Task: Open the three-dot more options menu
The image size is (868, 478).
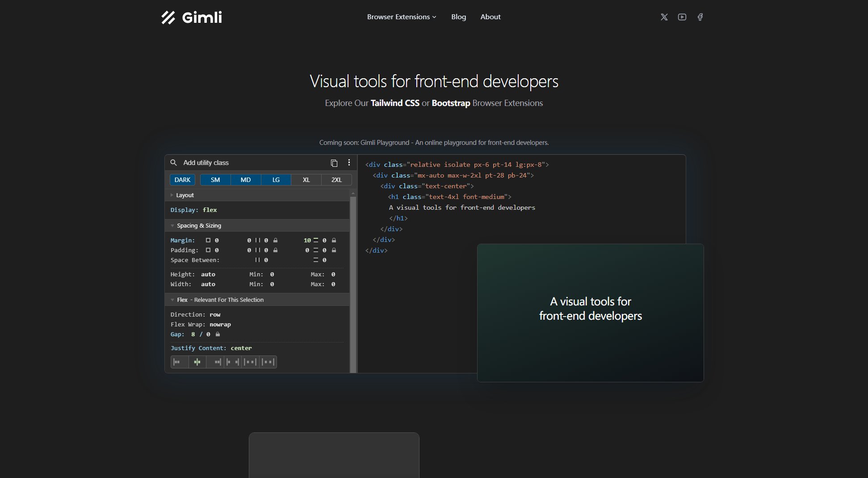Action: pyautogui.click(x=349, y=163)
